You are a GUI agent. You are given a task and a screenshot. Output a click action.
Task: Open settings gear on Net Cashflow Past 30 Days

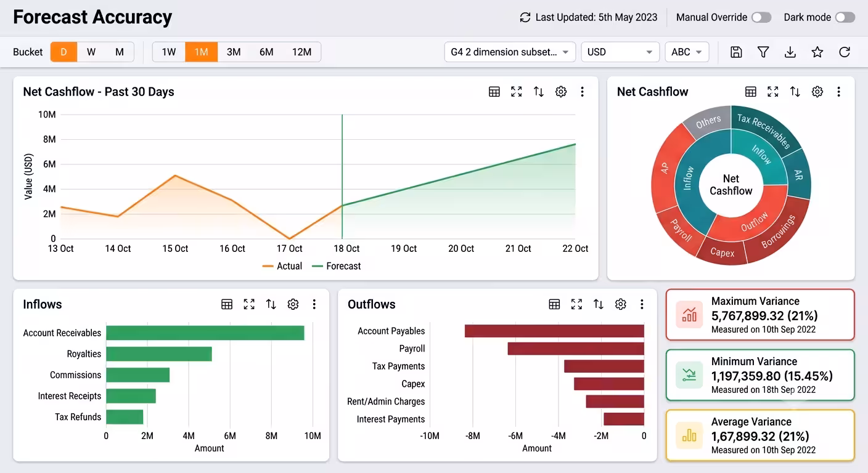click(561, 92)
